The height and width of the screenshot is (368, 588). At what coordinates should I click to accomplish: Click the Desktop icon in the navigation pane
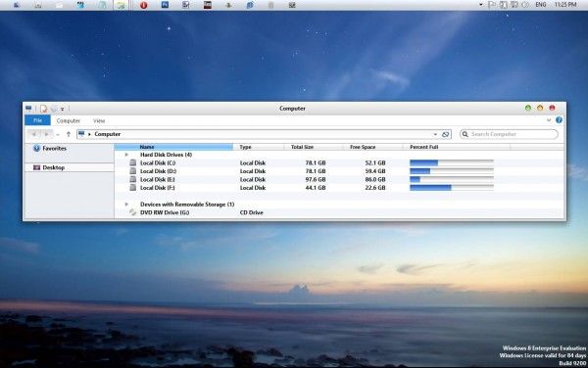click(37, 167)
